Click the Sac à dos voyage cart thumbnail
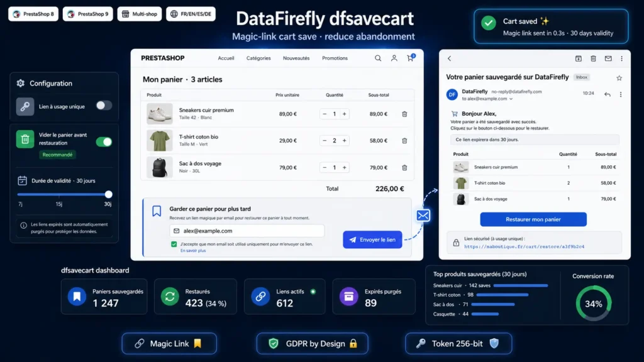The height and width of the screenshot is (362, 644). point(159,167)
